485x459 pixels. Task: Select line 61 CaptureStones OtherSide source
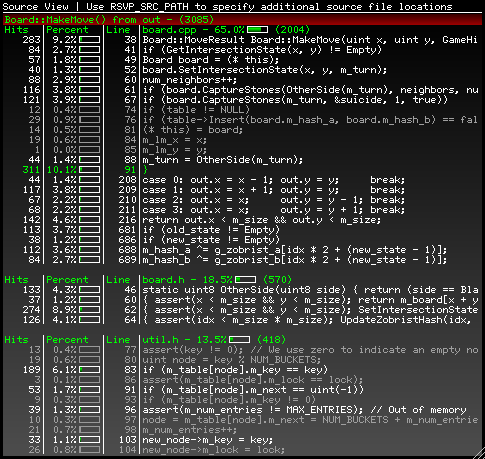click(310, 90)
